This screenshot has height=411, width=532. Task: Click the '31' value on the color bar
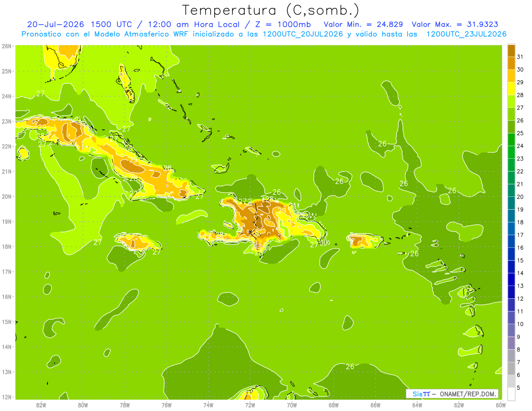(x=520, y=57)
